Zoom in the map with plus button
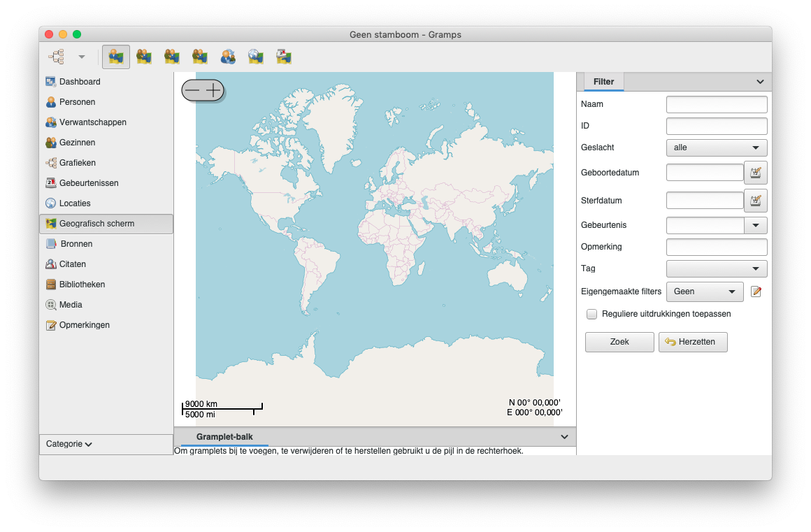The height and width of the screenshot is (532, 811). (213, 90)
